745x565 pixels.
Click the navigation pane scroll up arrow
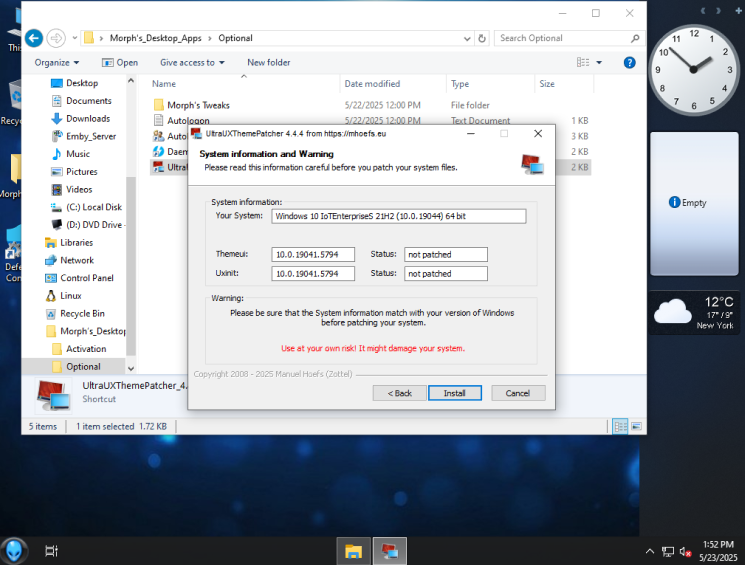tap(131, 81)
